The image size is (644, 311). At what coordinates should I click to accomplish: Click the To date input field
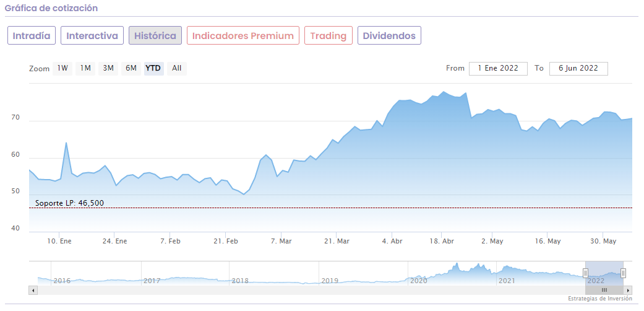pos(578,68)
